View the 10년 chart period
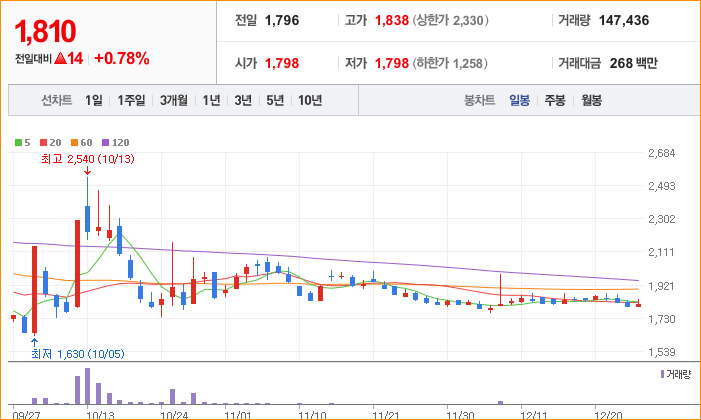 coord(310,100)
